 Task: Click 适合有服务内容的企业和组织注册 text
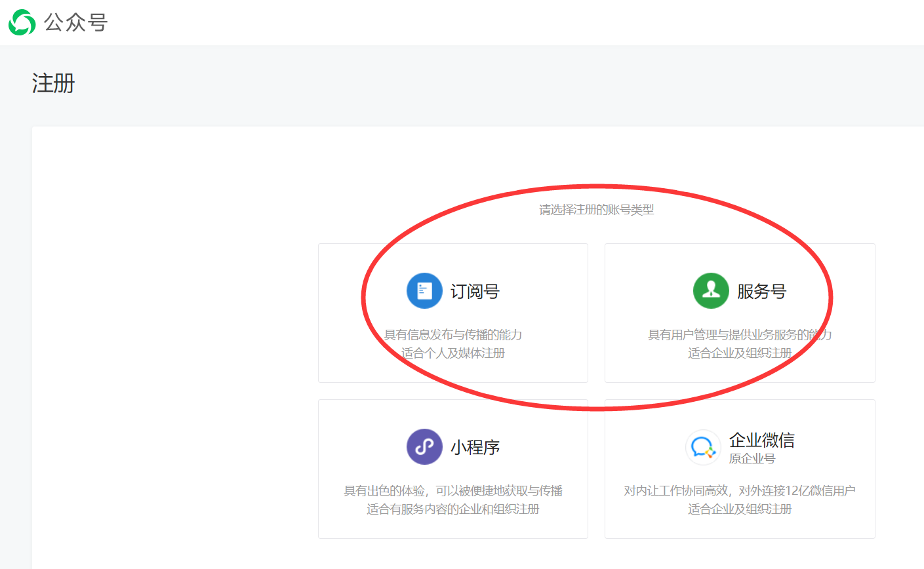pos(452,508)
